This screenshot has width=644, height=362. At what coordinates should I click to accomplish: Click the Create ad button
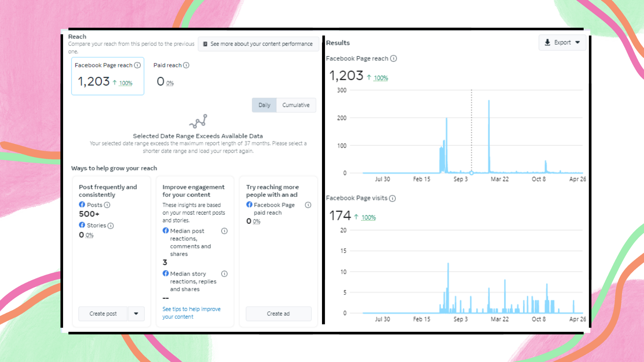278,314
